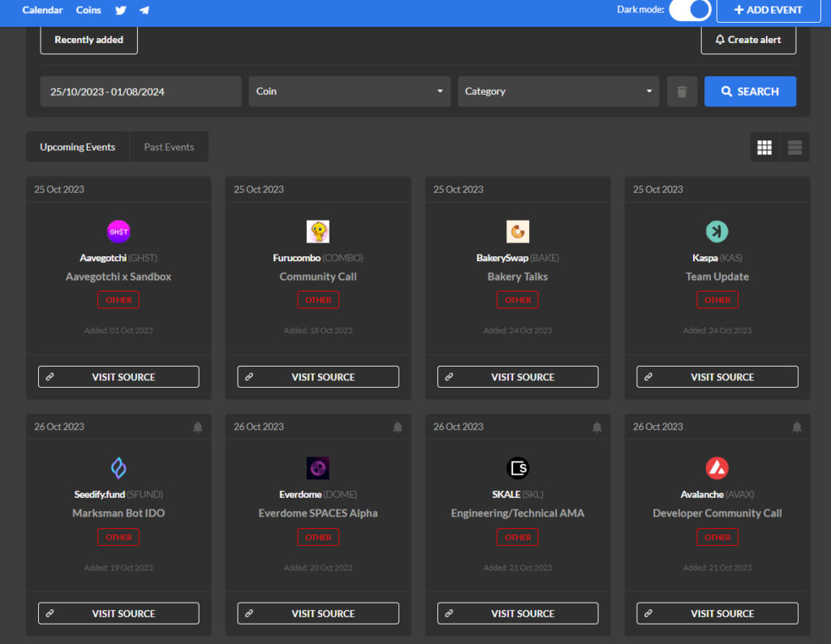Visit source for Furucombo Community Call
The height and width of the screenshot is (644, 831).
point(318,376)
